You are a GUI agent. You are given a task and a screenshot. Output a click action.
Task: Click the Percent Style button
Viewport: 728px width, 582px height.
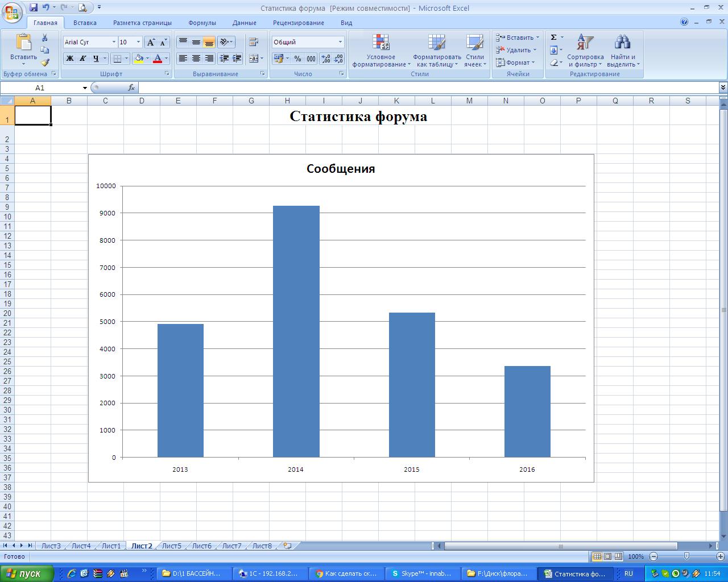click(297, 59)
